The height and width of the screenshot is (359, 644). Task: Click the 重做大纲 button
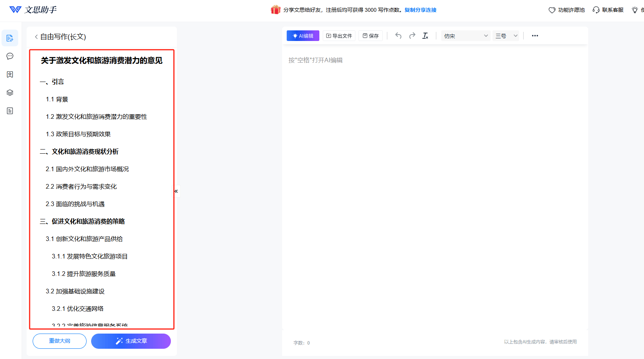[x=59, y=340]
